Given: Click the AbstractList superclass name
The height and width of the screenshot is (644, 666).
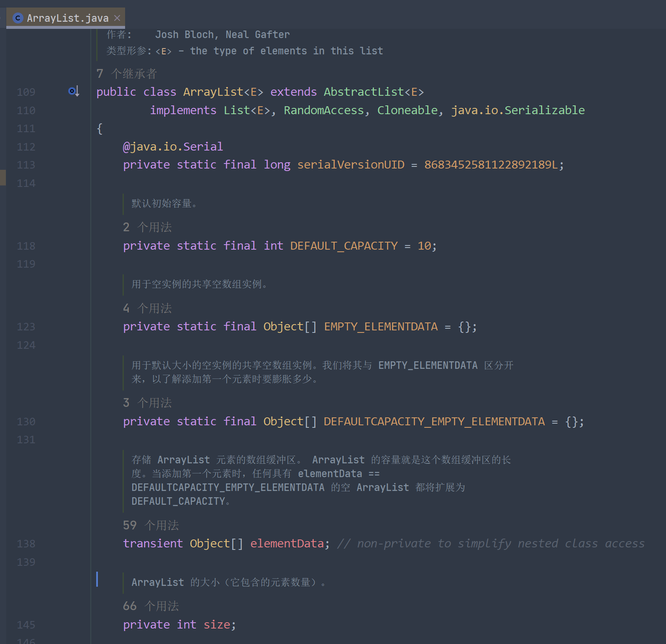Looking at the screenshot, I should (364, 92).
